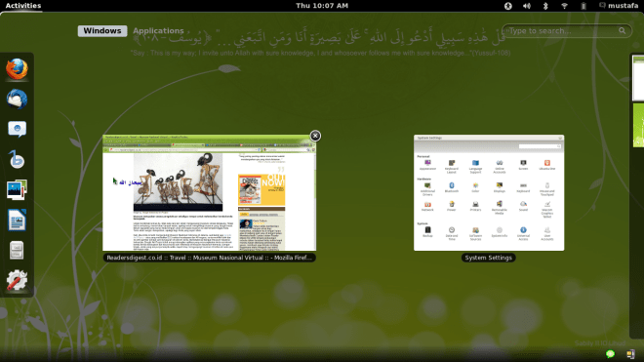This screenshot has width=644, height=362.
Task: Activate the System Settings window thumbnail
Action: (x=489, y=193)
